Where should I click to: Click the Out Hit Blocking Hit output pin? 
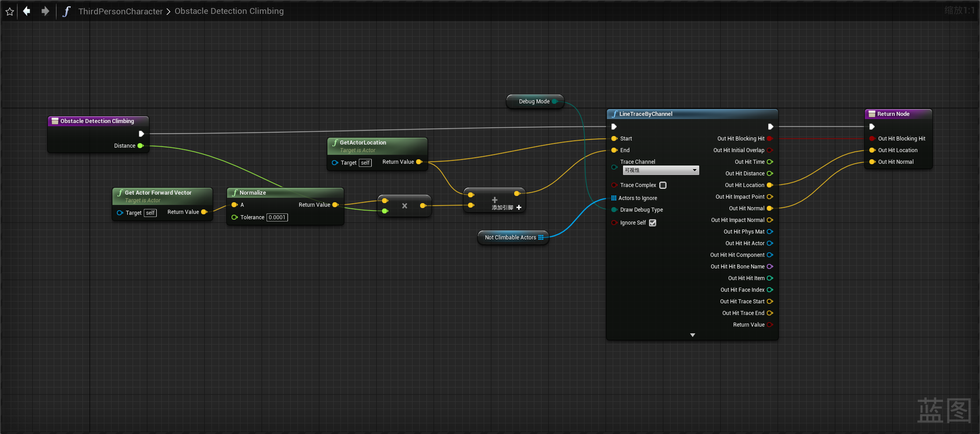769,139
